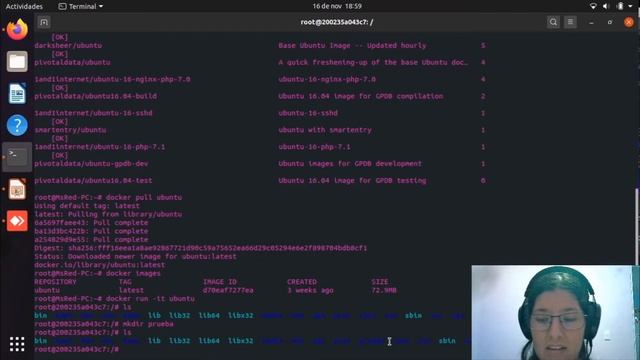
Task: Open the system menu arrow
Action: [x=631, y=6]
